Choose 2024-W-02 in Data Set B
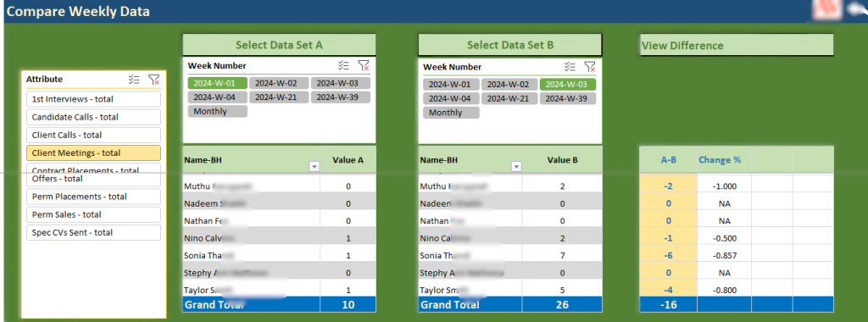Screen dimensions: 868x322 (x=509, y=85)
